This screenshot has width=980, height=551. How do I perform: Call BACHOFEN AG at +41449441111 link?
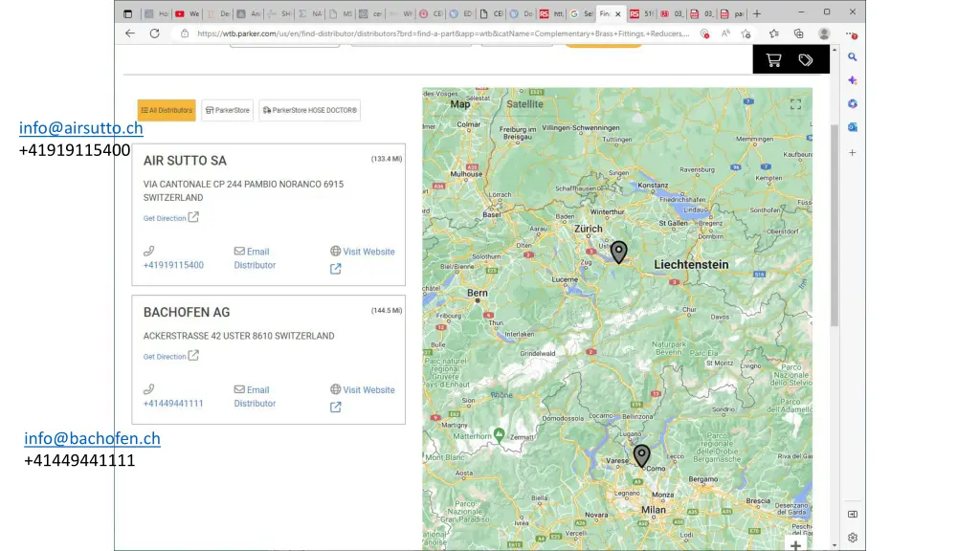[x=173, y=404]
